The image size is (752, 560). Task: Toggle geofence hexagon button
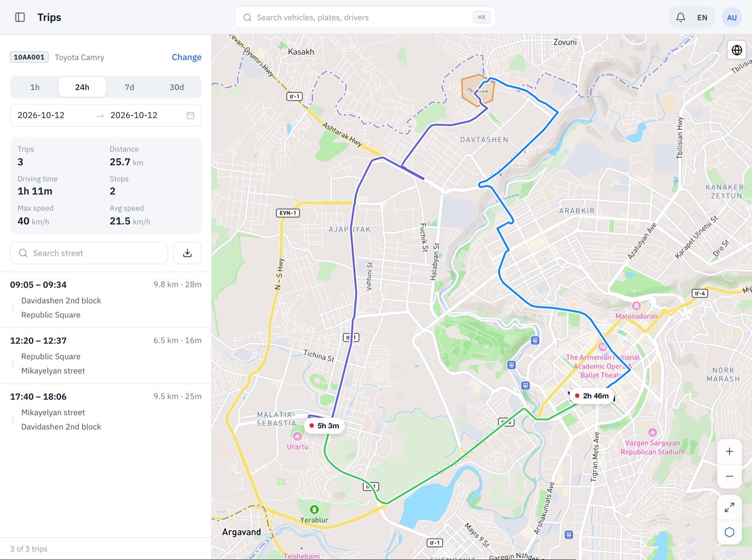click(x=729, y=532)
